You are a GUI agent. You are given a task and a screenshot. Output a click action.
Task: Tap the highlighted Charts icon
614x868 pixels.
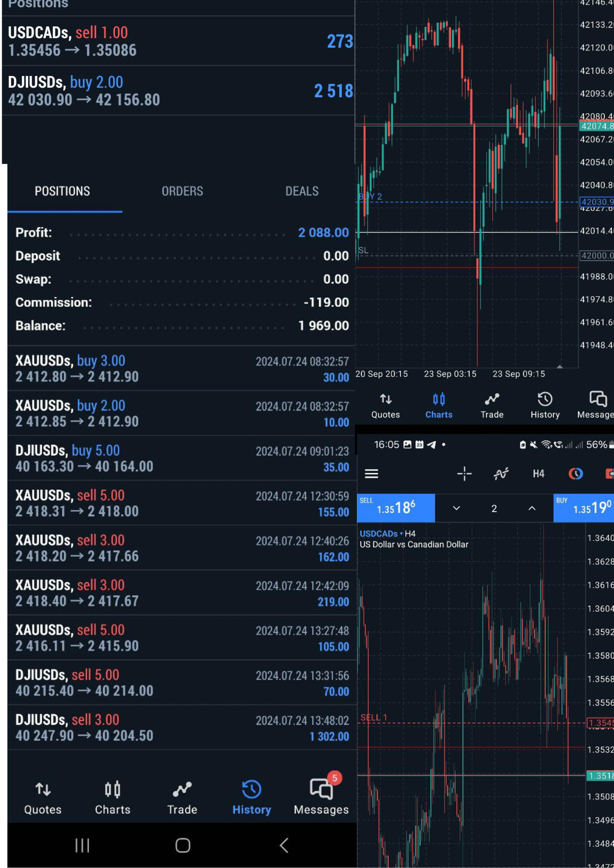point(439,405)
